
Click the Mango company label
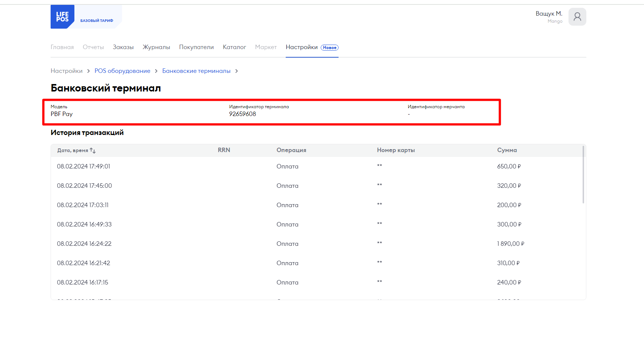555,22
